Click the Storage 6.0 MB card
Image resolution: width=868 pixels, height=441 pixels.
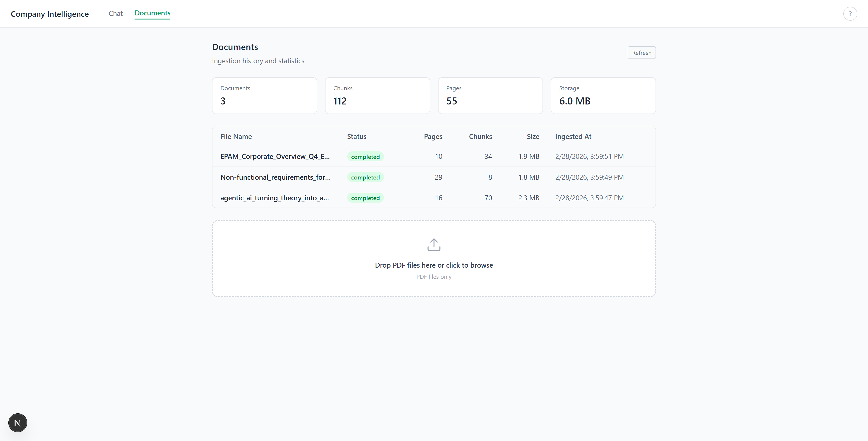tap(603, 96)
